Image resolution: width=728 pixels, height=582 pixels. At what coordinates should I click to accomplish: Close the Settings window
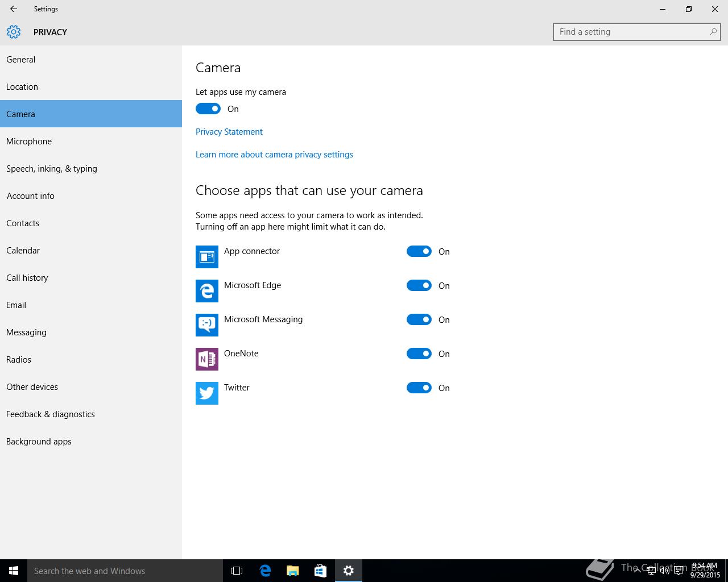click(715, 9)
